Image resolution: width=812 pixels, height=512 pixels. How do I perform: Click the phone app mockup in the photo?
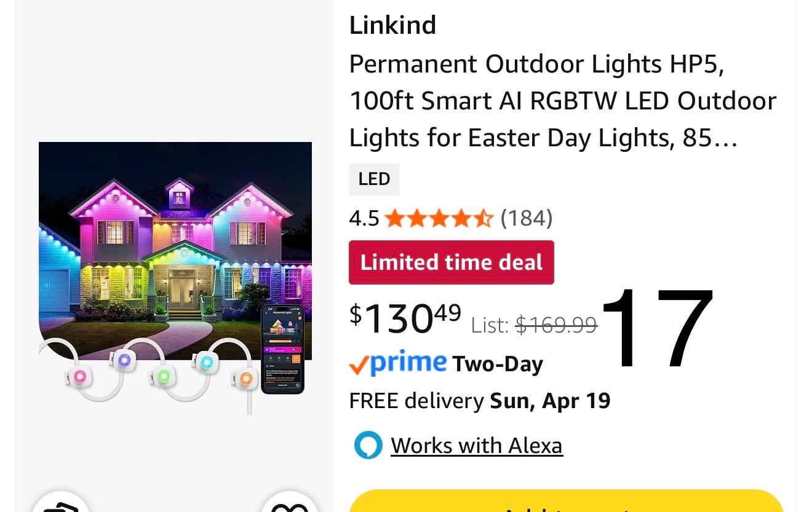pos(282,348)
